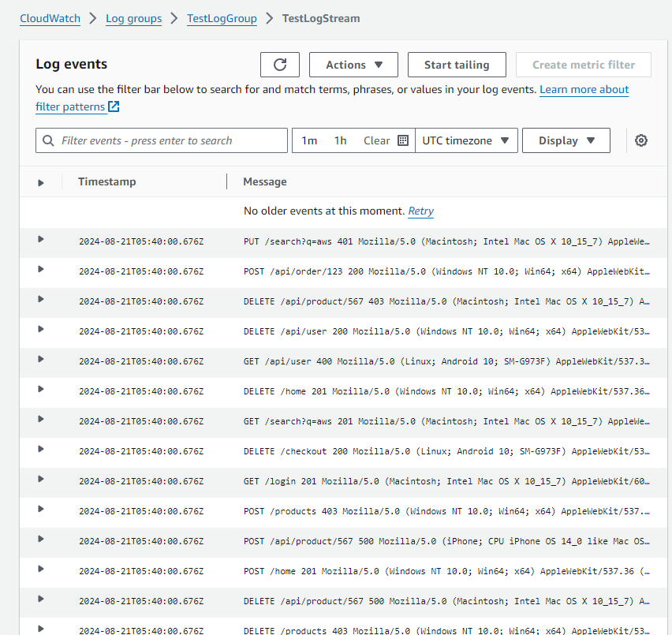The height and width of the screenshot is (635, 672).
Task: Open the Display dropdown
Action: pyautogui.click(x=566, y=140)
